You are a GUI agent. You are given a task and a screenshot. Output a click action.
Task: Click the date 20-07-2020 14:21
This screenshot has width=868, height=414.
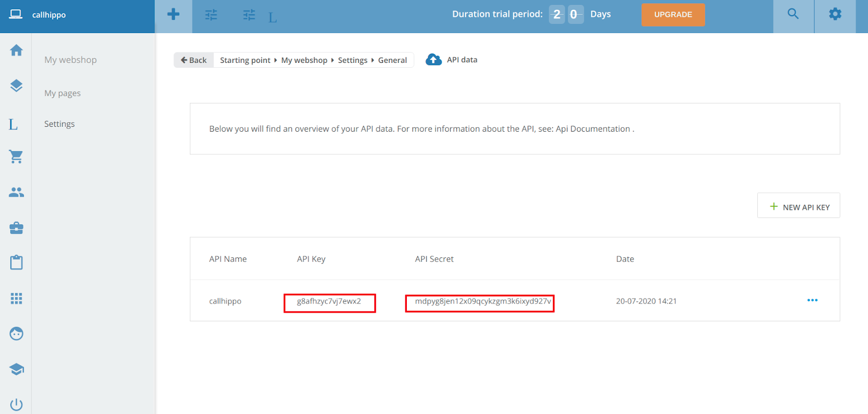646,301
